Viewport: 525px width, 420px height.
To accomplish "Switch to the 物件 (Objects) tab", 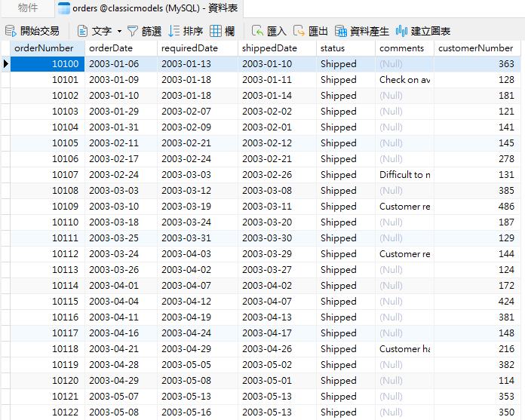I will [x=29, y=9].
